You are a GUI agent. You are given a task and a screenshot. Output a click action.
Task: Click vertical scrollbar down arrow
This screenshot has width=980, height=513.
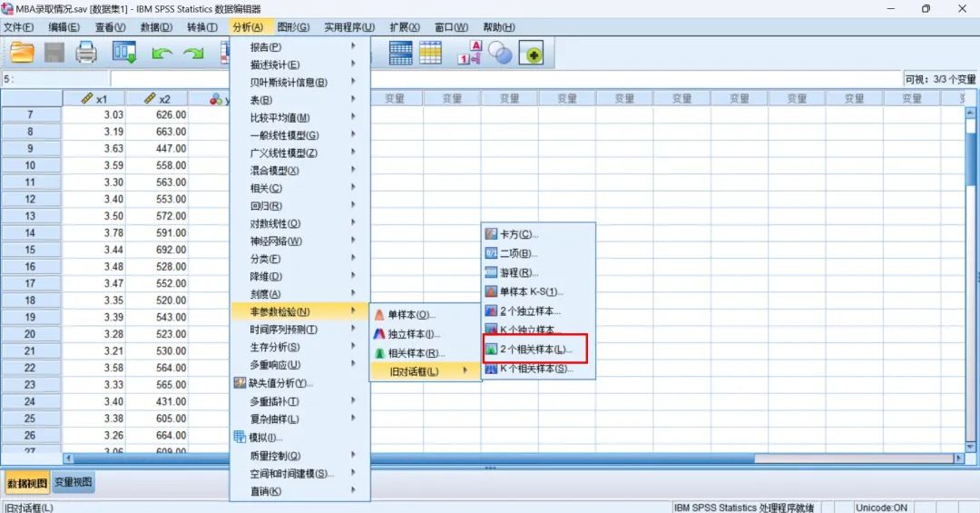(971, 447)
